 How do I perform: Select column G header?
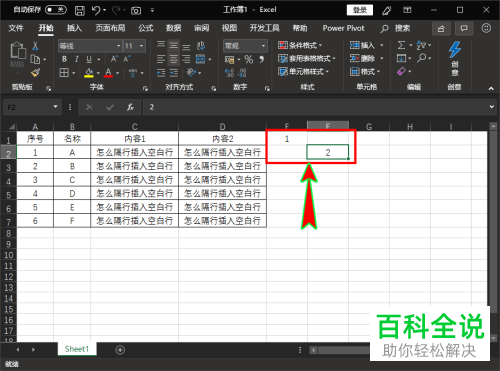point(369,127)
